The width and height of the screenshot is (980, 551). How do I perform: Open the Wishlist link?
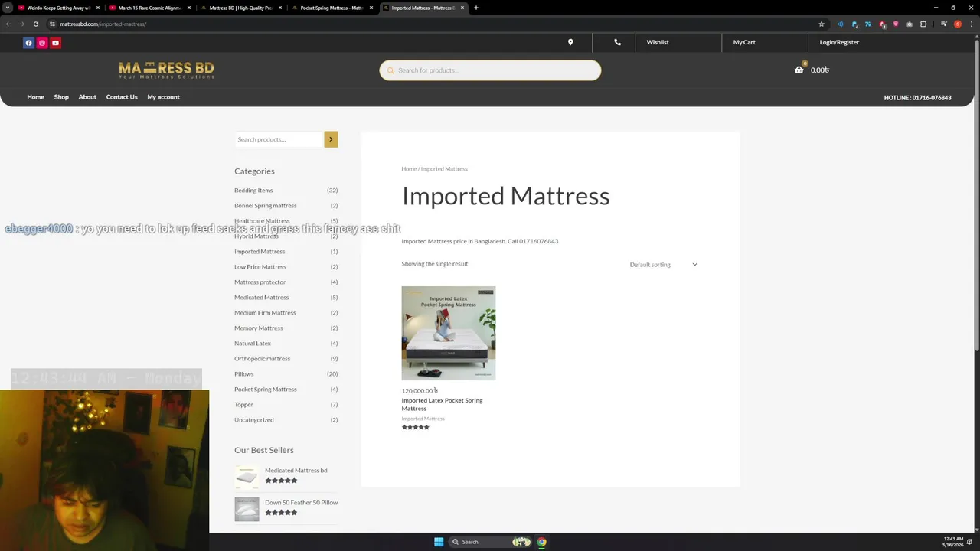pyautogui.click(x=658, y=42)
